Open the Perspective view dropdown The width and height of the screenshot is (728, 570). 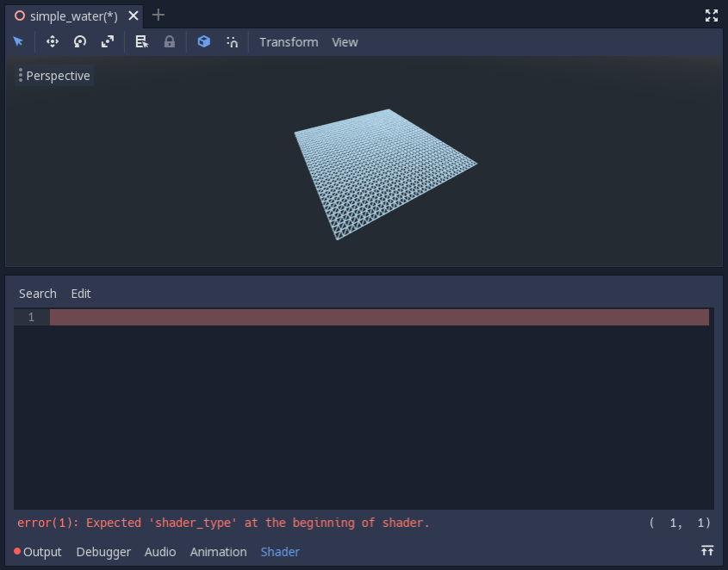coord(53,76)
